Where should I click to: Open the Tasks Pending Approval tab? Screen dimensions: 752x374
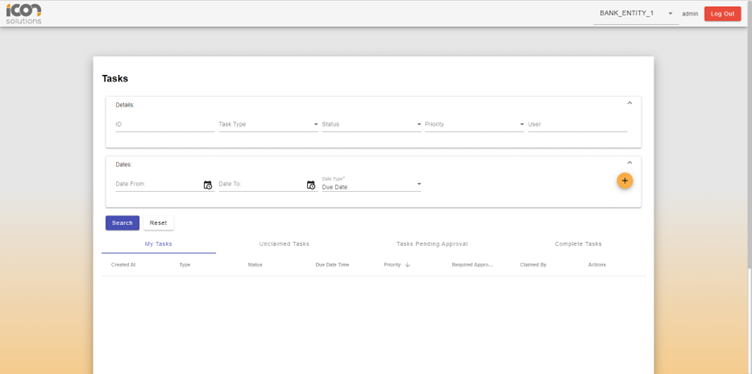432,244
